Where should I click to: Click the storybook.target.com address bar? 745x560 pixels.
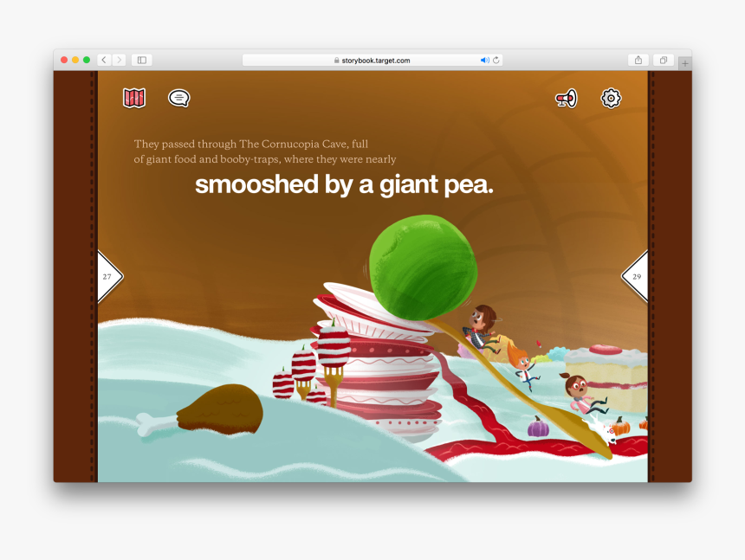click(372, 60)
